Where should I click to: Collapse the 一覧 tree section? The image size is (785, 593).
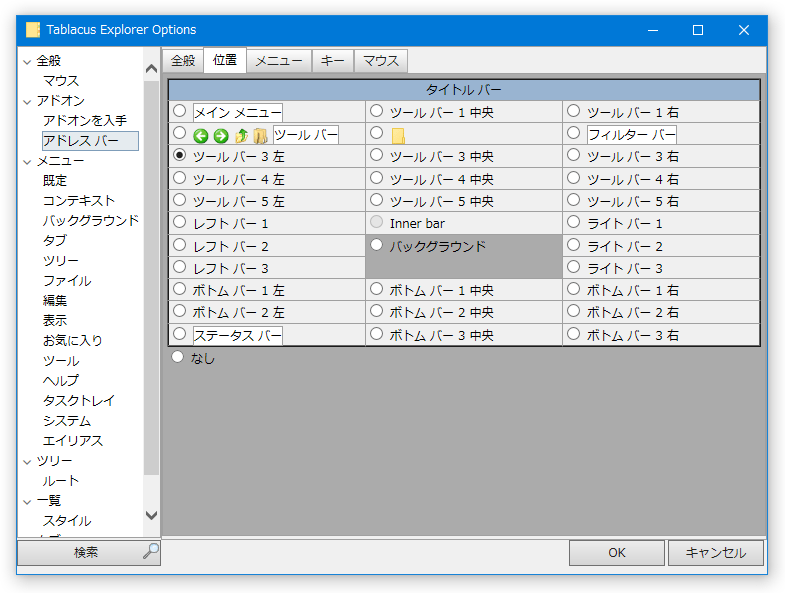coord(27,502)
